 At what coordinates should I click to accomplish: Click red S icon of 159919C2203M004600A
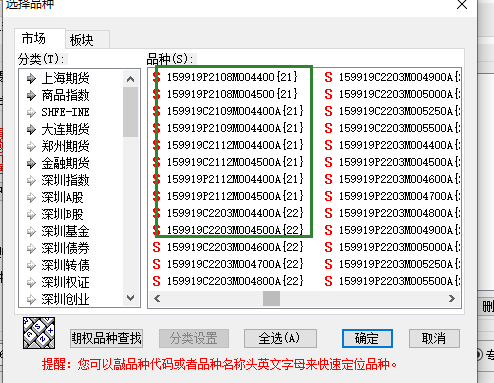tap(157, 247)
